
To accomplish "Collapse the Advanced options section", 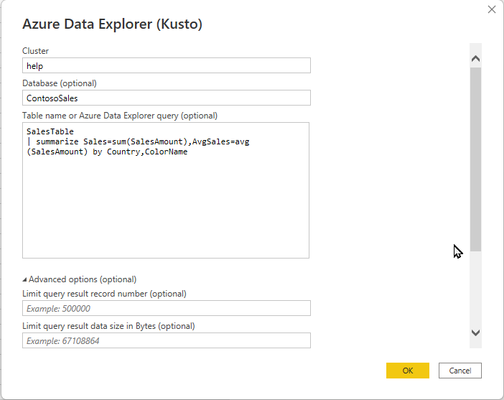I will click(25, 280).
